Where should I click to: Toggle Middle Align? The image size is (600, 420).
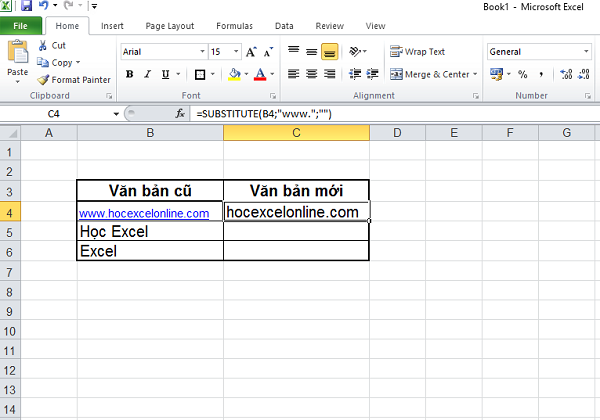(x=311, y=51)
